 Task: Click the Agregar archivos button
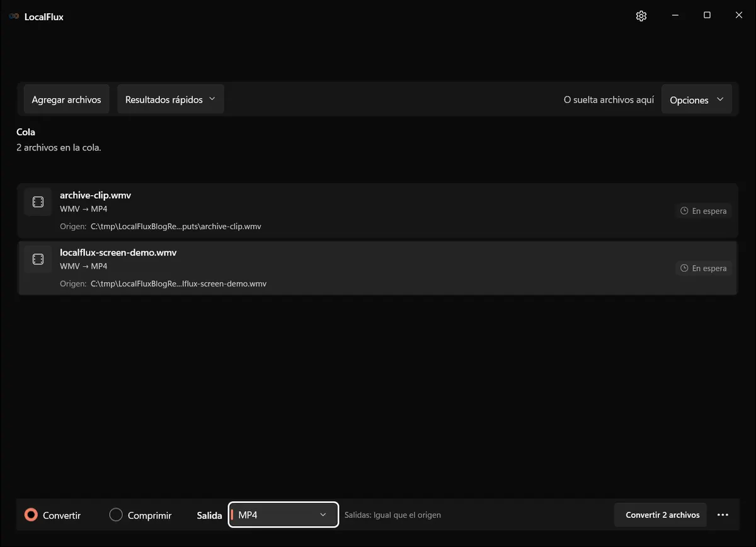pyautogui.click(x=66, y=99)
